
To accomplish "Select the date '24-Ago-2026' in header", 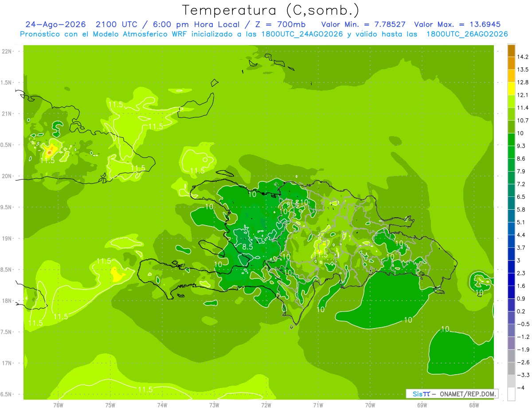I will pyautogui.click(x=55, y=24).
